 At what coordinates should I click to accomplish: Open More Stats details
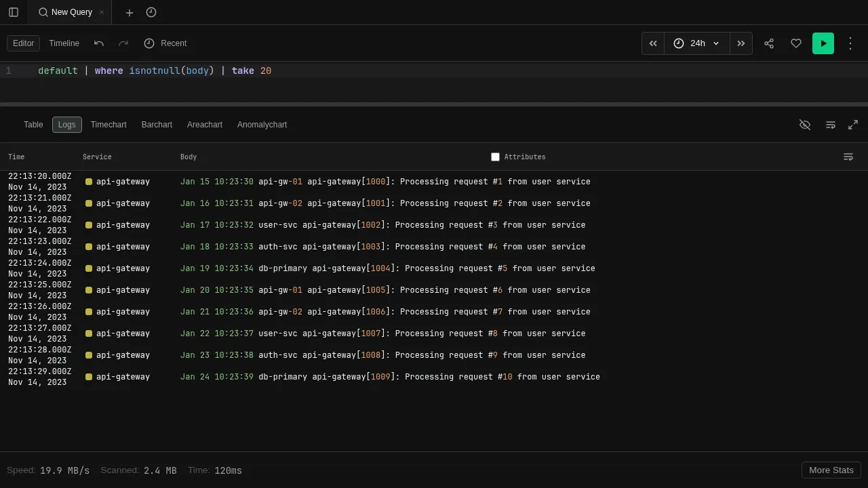point(831,470)
